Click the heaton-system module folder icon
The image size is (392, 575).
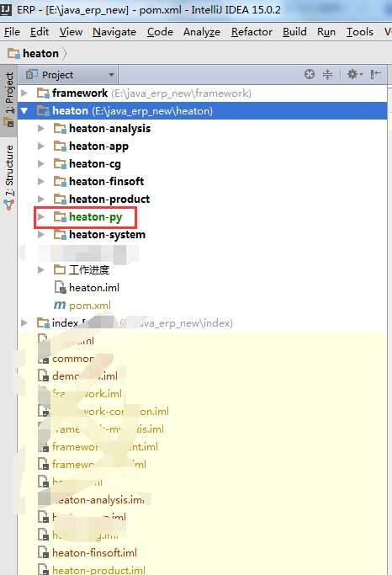click(60, 234)
